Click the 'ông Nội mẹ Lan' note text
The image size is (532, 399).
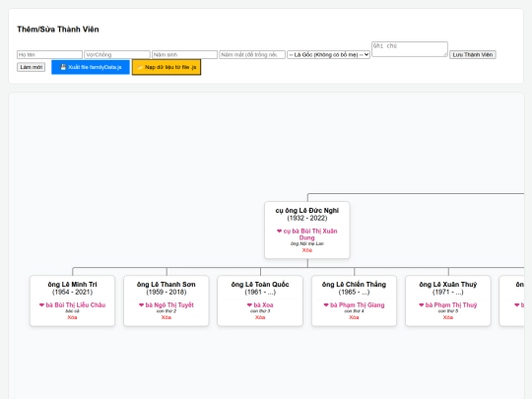pos(307,243)
